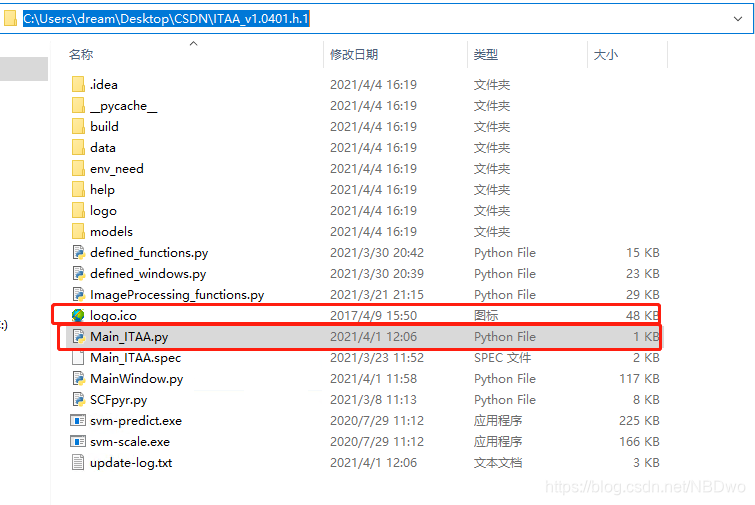The width and height of the screenshot is (755, 505).
Task: Sort by the 大小 column header
Action: 606,54
